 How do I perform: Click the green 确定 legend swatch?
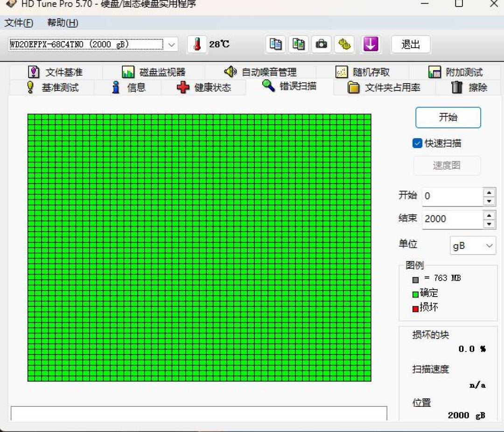pyautogui.click(x=415, y=294)
